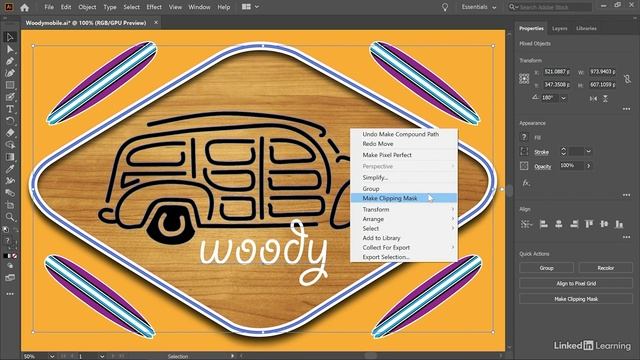Expand more Appearance options
The width and height of the screenshot is (640, 360).
[627, 195]
